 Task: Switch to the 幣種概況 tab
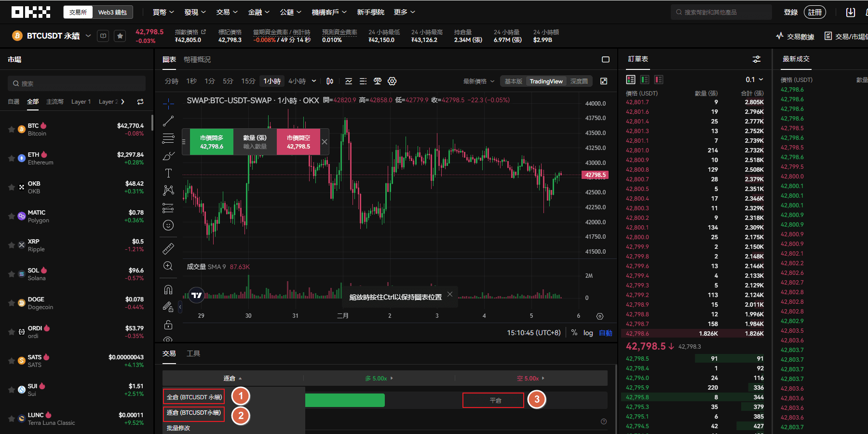[197, 59]
